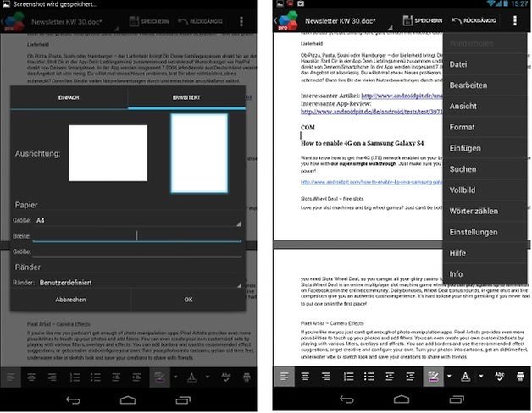
Task: Increase indent in right screen toolbar
Action: tap(410, 377)
